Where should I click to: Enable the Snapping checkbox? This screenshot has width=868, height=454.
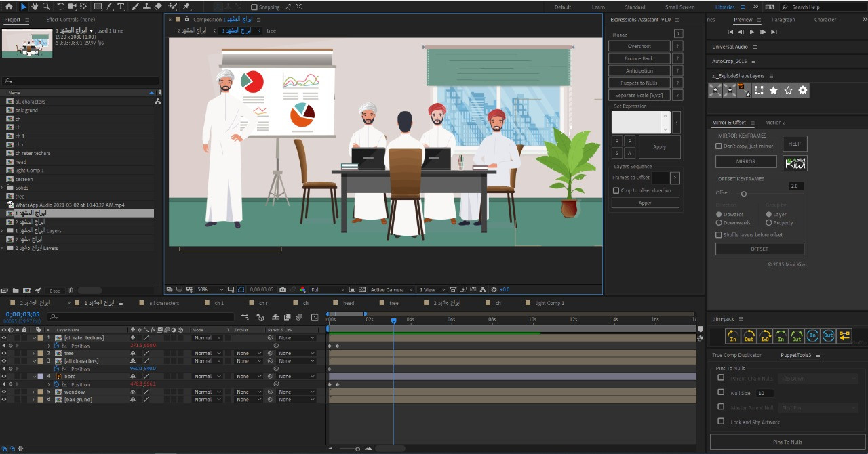(x=254, y=7)
